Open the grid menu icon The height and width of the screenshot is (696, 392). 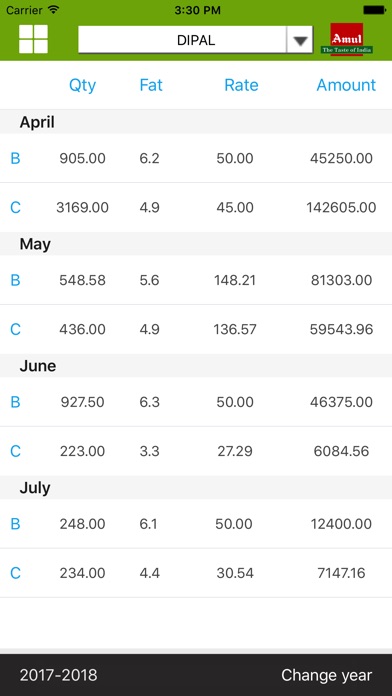point(33,40)
